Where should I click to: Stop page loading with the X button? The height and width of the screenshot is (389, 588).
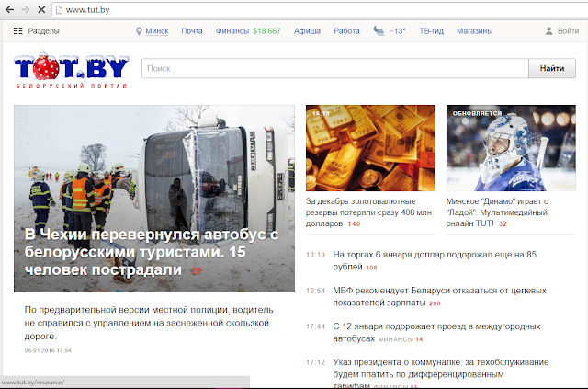tap(41, 10)
